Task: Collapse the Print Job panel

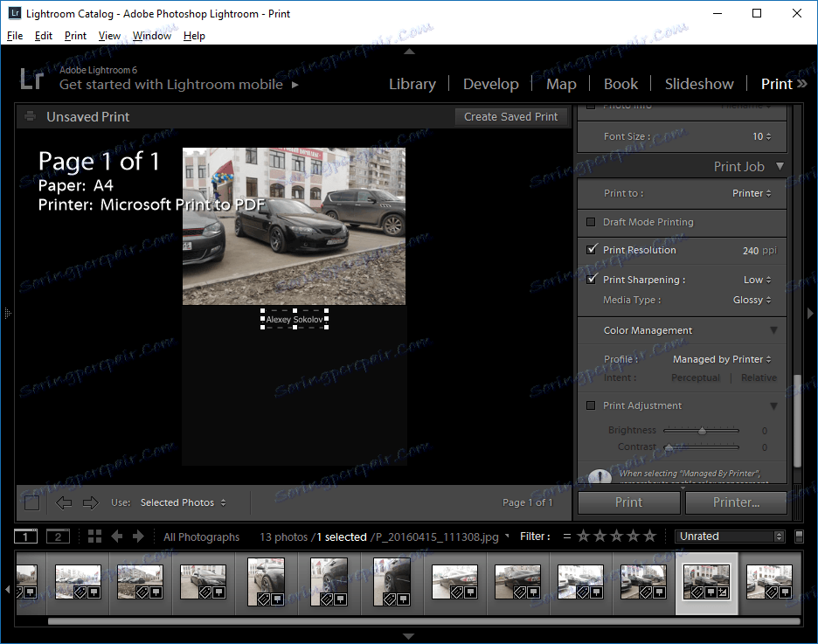Action: (x=780, y=166)
